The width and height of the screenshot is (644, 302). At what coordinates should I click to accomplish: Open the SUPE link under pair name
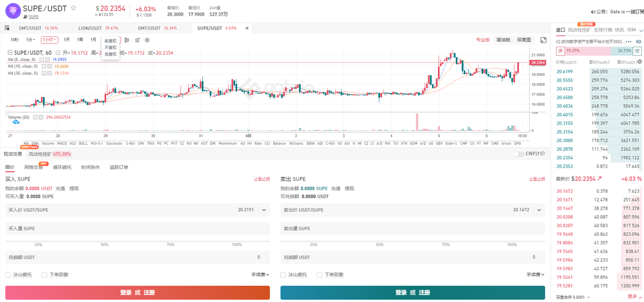click(34, 17)
